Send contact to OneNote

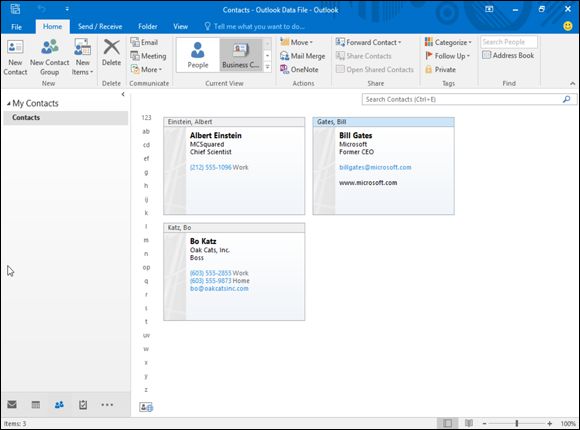[299, 69]
